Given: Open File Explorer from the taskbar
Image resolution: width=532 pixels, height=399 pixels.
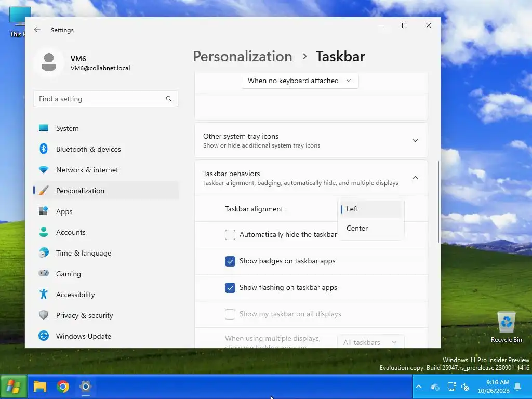Looking at the screenshot, I should [39, 387].
